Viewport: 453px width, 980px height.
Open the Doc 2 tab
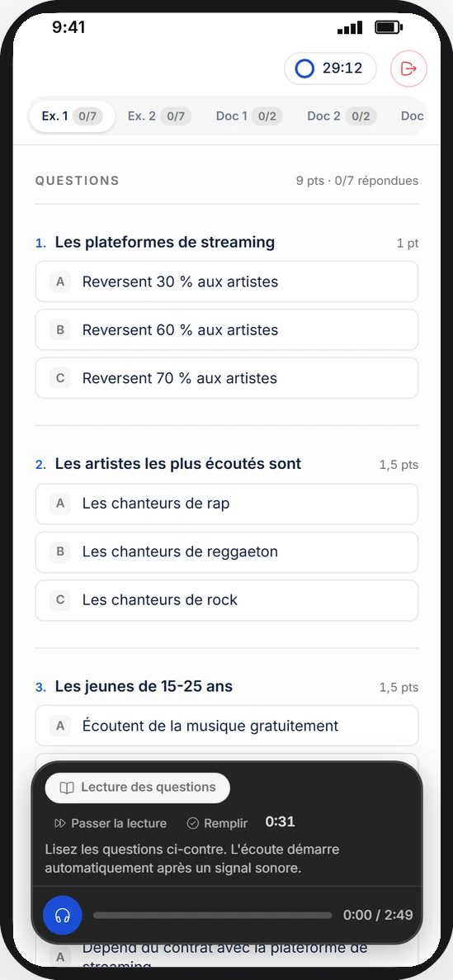click(341, 116)
